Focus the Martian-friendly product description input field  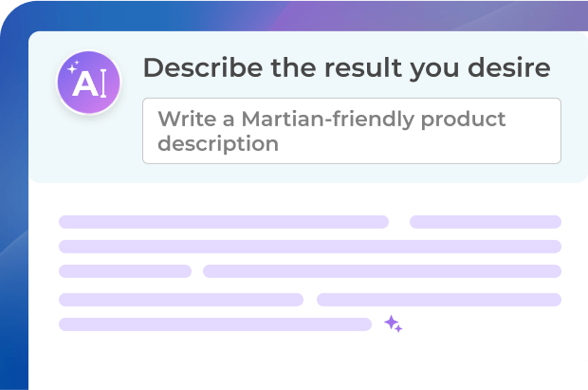coord(351,131)
